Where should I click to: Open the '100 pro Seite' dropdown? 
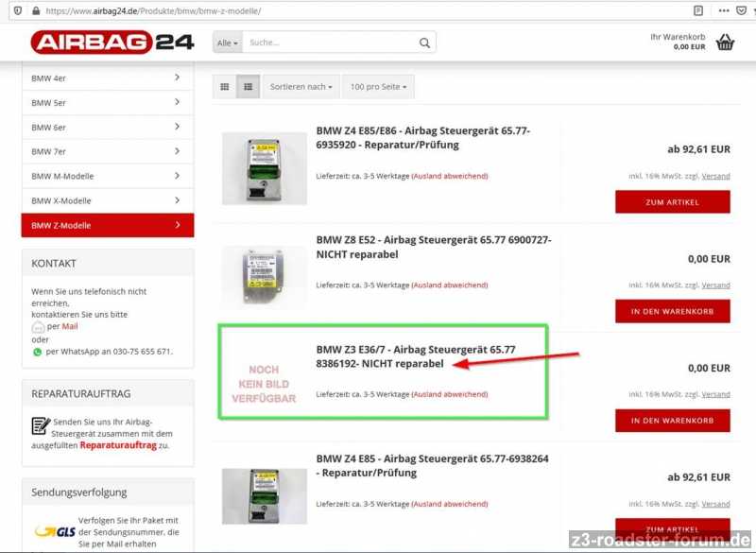(x=378, y=87)
